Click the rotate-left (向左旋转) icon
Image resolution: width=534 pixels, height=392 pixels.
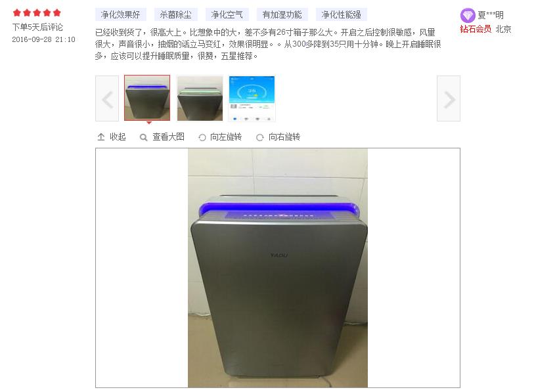click(x=202, y=137)
